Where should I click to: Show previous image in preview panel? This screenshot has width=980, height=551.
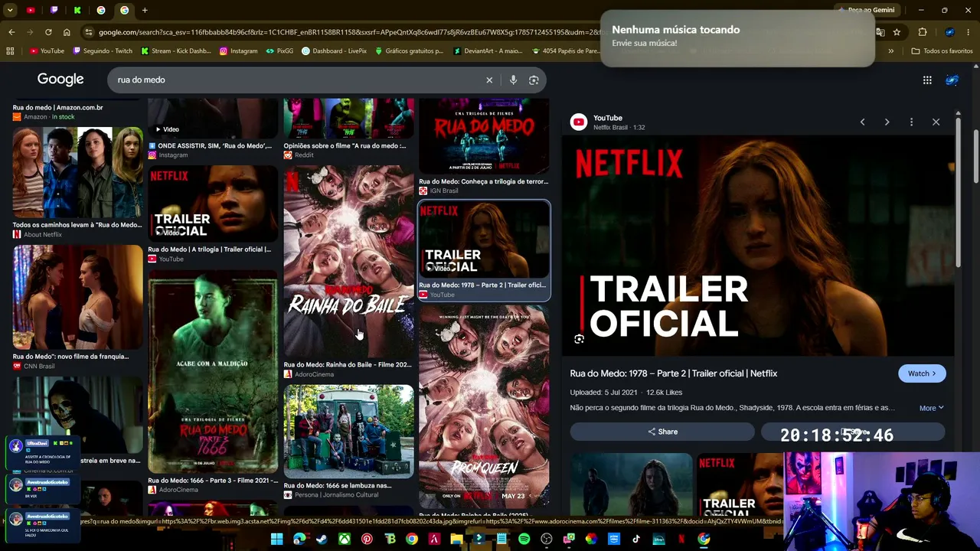pos(862,122)
